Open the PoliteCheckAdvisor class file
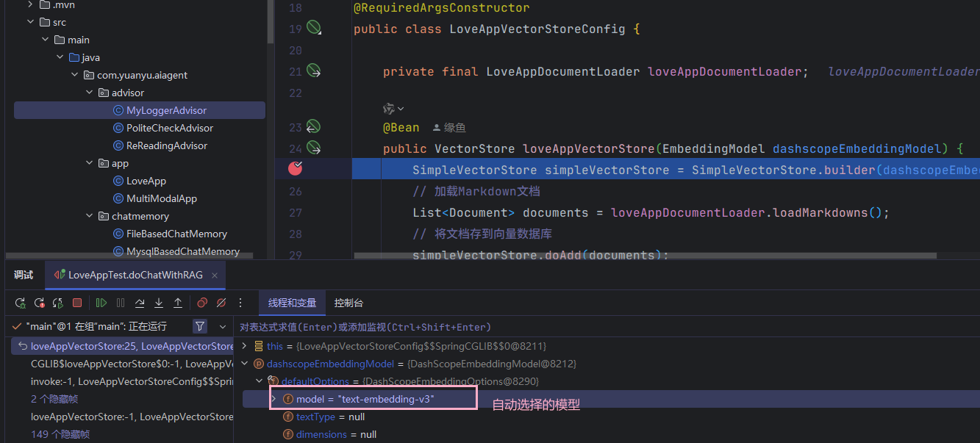Viewport: 980px width, 443px height. (x=169, y=128)
